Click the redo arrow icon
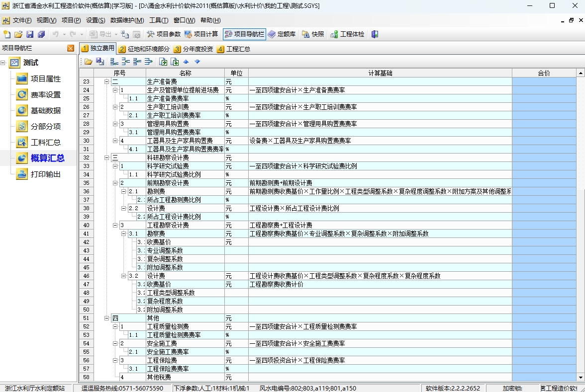Image resolution: width=585 pixels, height=392 pixels. point(73,34)
